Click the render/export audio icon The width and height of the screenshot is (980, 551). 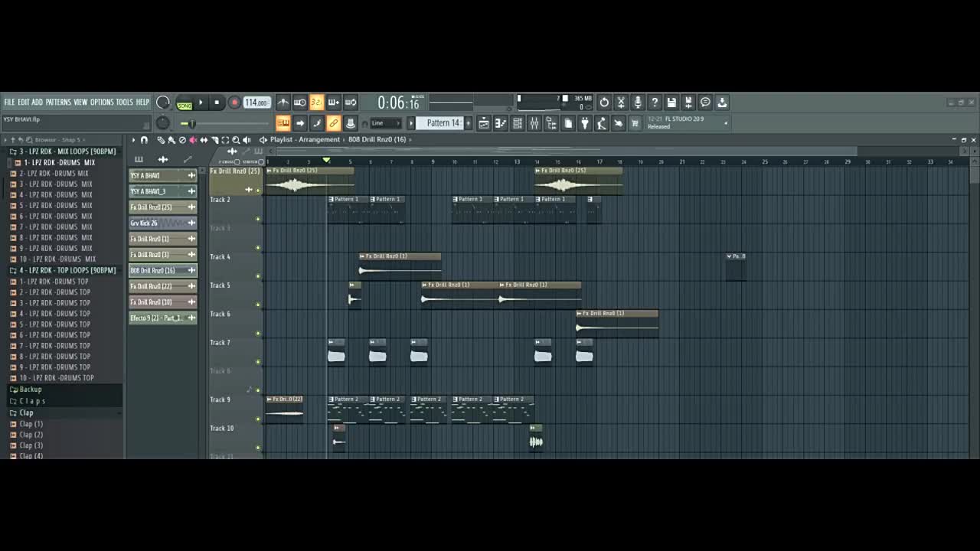(688, 102)
